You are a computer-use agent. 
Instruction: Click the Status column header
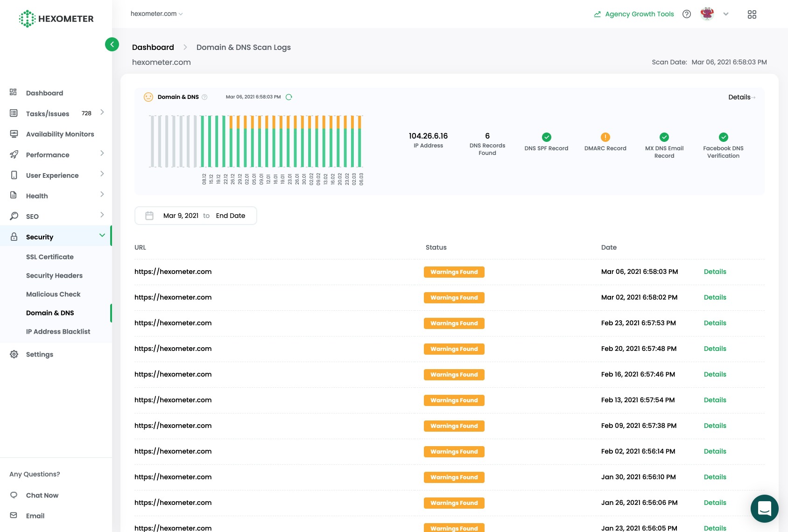[436, 247]
